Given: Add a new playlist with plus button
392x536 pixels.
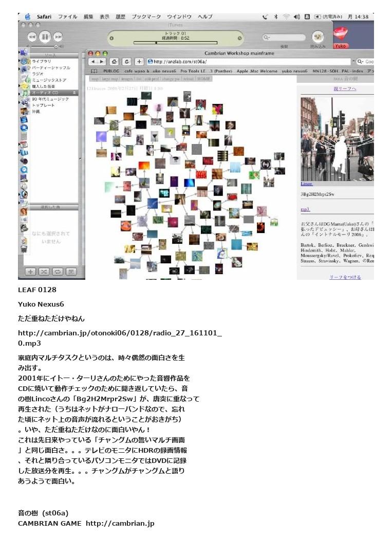Looking at the screenshot, I should [x=30, y=272].
